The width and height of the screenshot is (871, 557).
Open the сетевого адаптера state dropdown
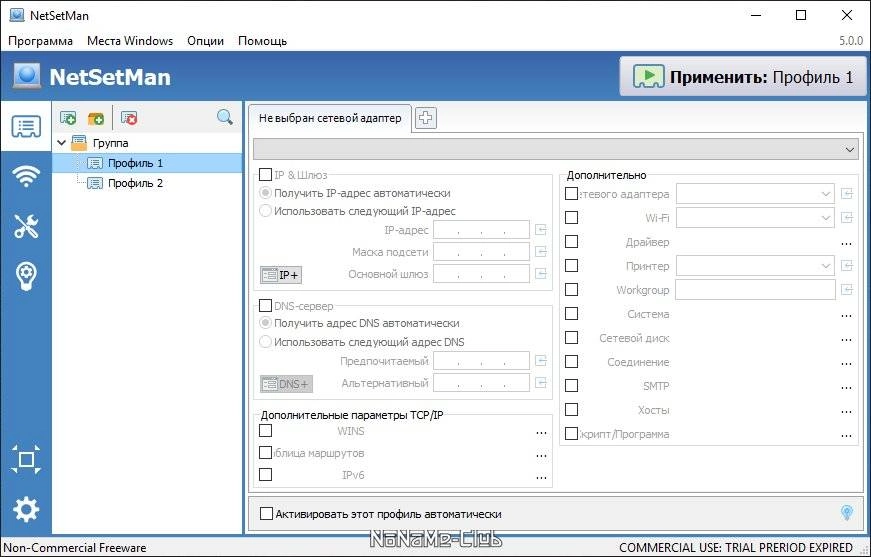[x=755, y=194]
